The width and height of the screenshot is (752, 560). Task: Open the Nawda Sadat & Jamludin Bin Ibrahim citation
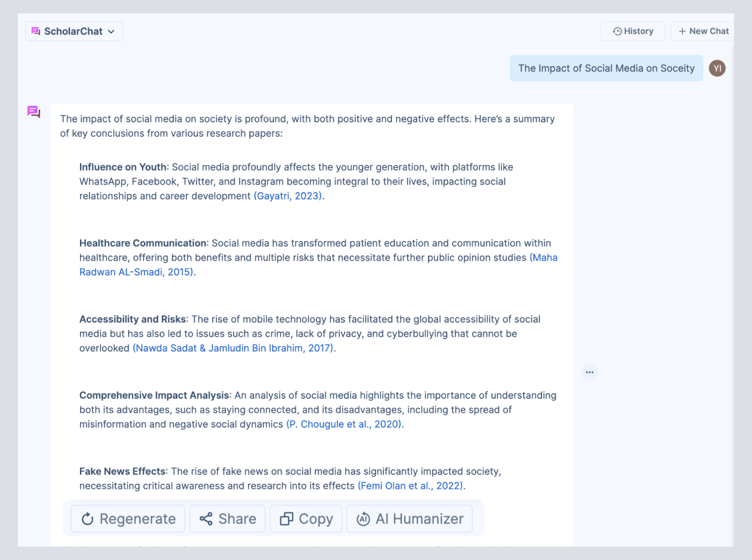[x=233, y=348]
